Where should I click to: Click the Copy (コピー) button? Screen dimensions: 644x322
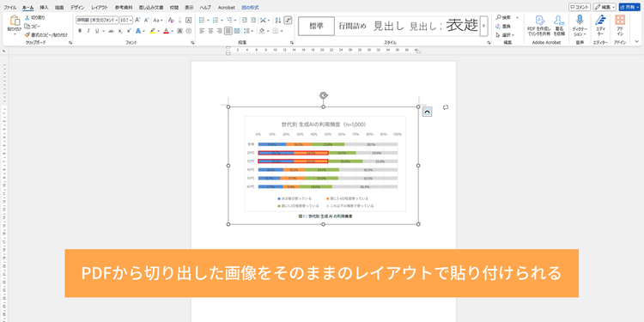tap(33, 27)
